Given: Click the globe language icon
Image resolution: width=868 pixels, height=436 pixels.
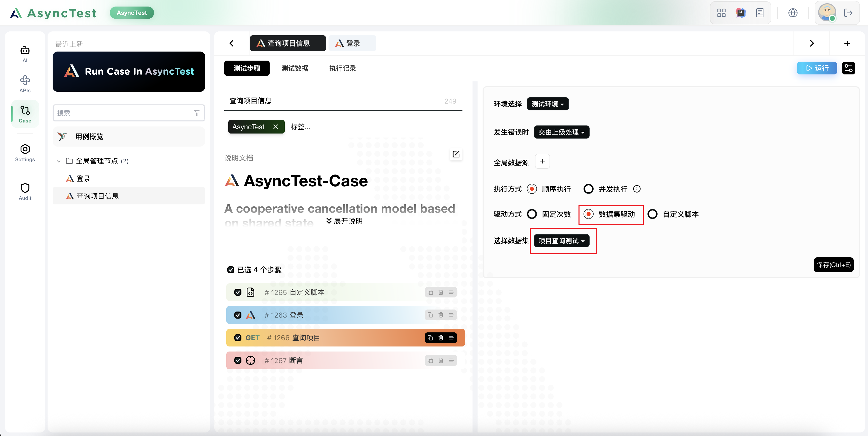Looking at the screenshot, I should [793, 13].
